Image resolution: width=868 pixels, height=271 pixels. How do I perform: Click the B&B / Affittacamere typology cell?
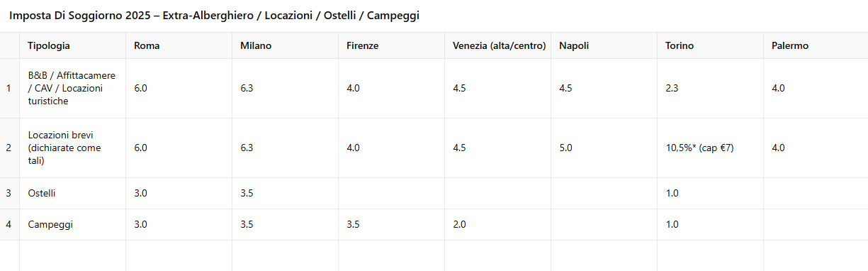tap(72, 89)
